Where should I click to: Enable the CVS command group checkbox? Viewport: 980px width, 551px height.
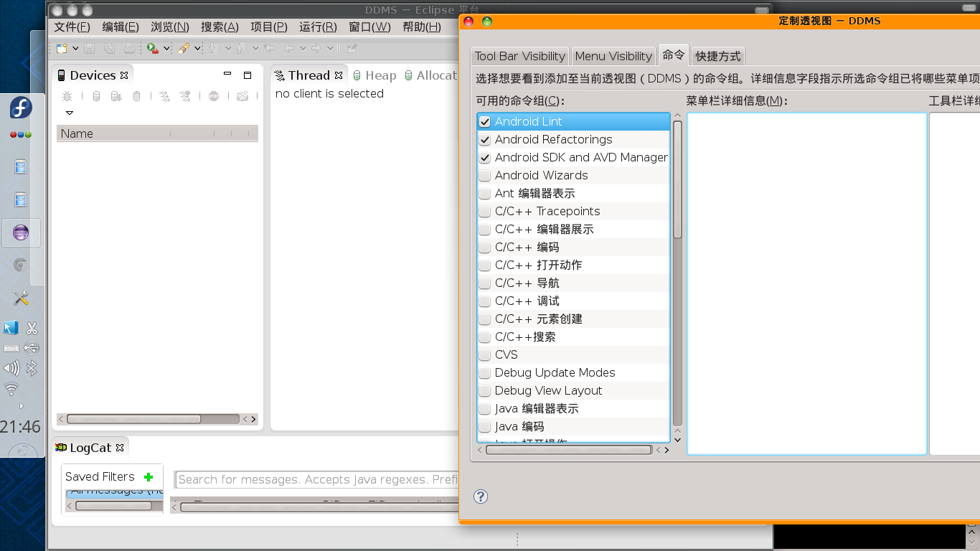pyautogui.click(x=485, y=355)
